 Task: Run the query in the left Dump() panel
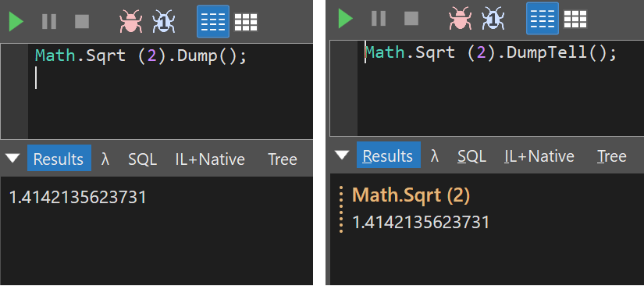click(16, 21)
